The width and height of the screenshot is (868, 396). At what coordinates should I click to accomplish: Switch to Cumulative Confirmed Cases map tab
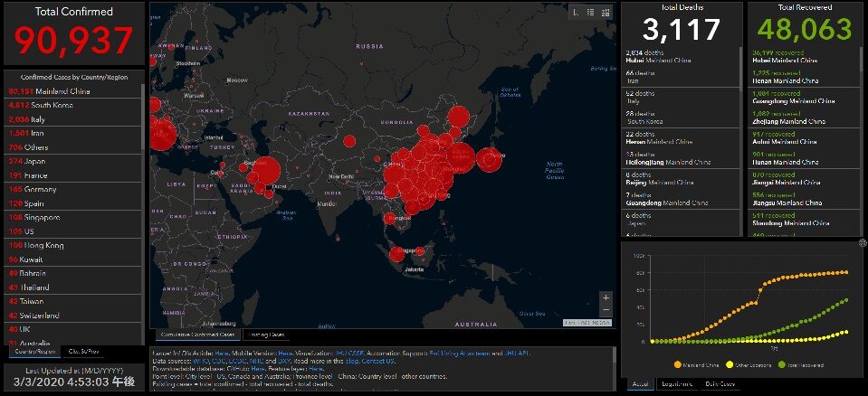pyautogui.click(x=197, y=335)
